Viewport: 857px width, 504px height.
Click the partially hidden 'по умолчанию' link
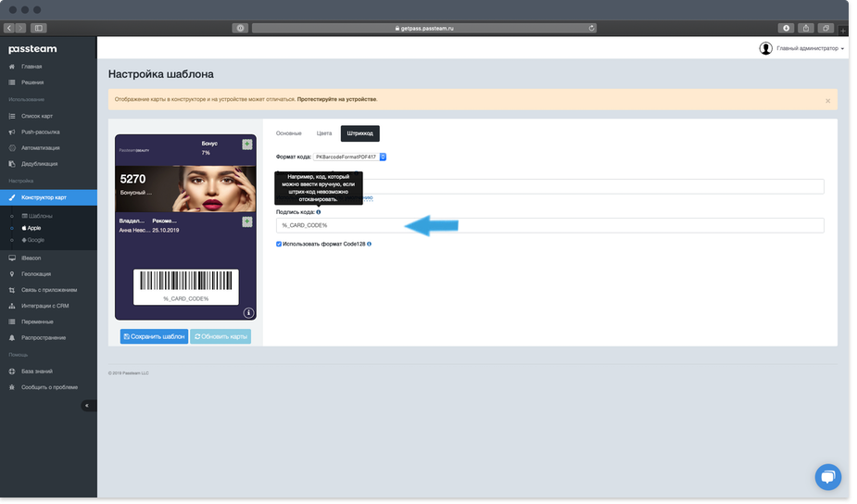tap(368, 198)
